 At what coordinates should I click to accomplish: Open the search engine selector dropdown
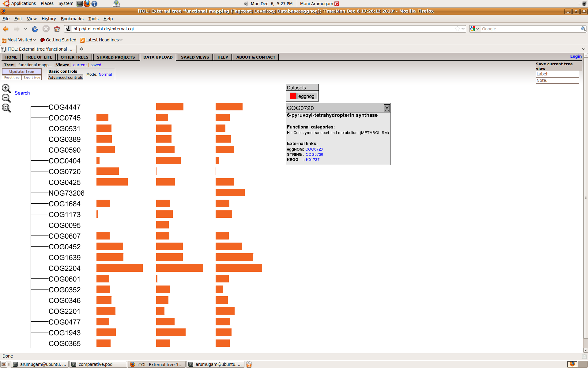[x=475, y=29]
